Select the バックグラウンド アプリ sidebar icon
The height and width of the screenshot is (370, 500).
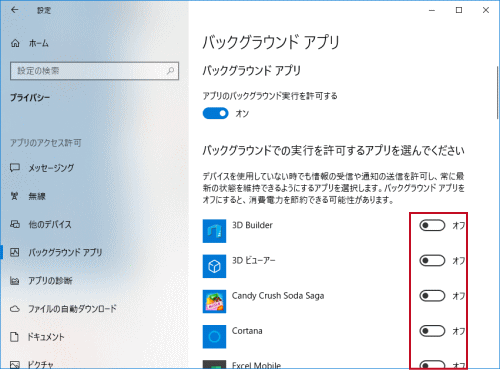(15, 252)
